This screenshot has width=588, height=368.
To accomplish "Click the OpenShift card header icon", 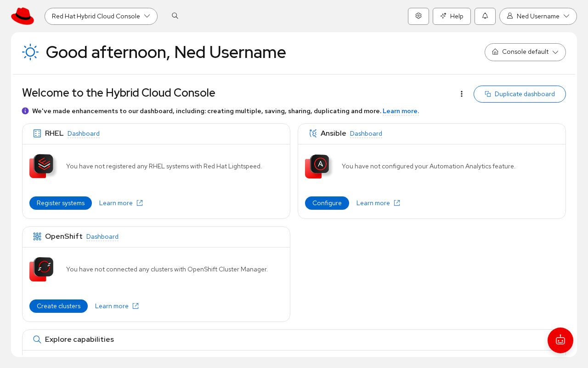I will 37,236.
